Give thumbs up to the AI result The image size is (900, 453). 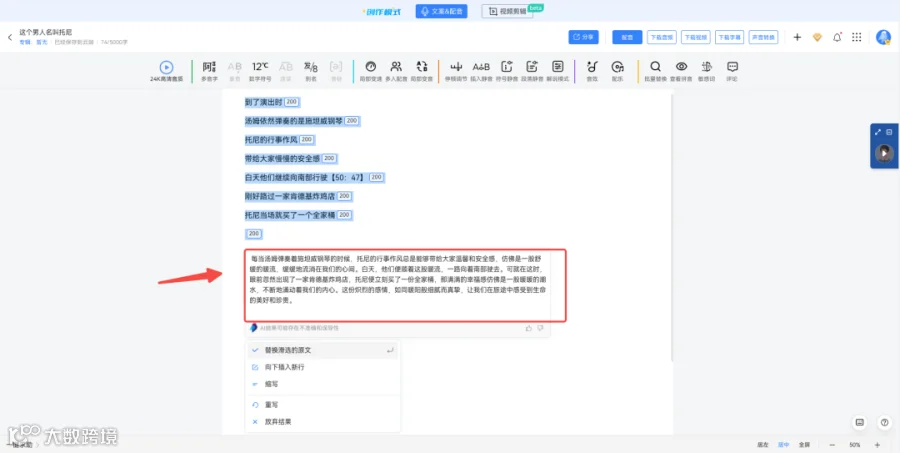point(529,328)
